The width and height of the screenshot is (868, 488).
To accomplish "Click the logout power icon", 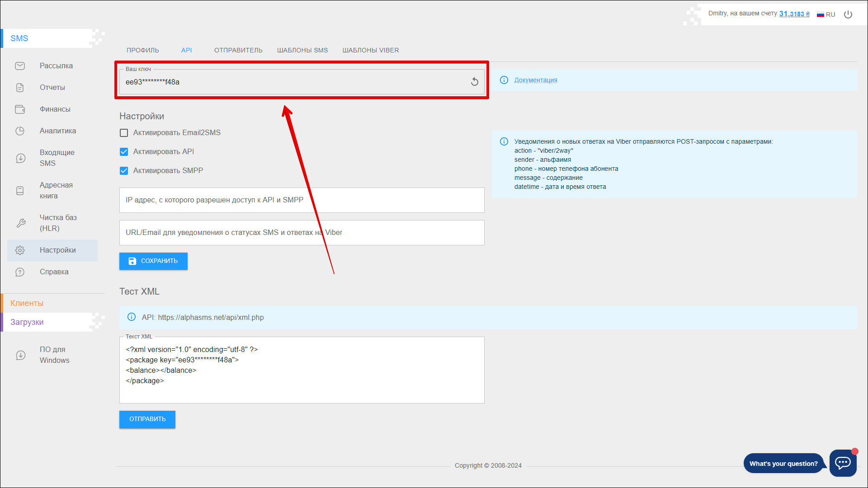I will (x=848, y=14).
